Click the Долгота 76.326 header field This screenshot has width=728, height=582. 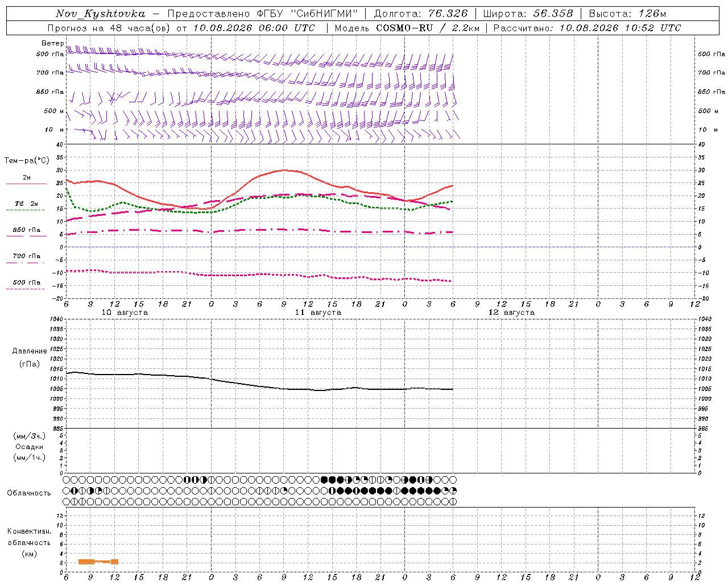420,14
